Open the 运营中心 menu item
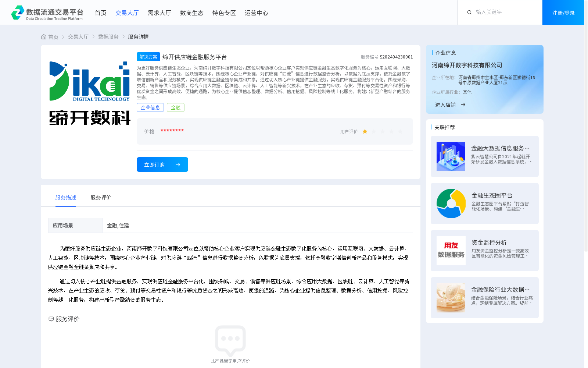The height and width of the screenshot is (368, 588). 257,13
